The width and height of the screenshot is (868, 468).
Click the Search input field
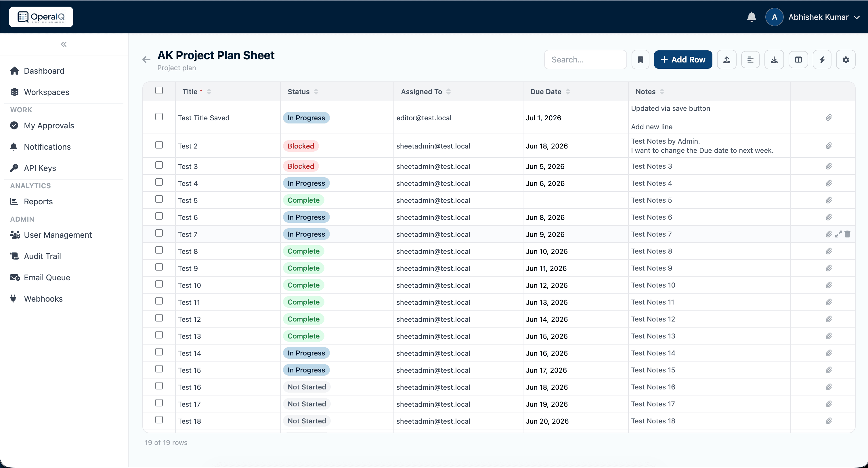585,60
